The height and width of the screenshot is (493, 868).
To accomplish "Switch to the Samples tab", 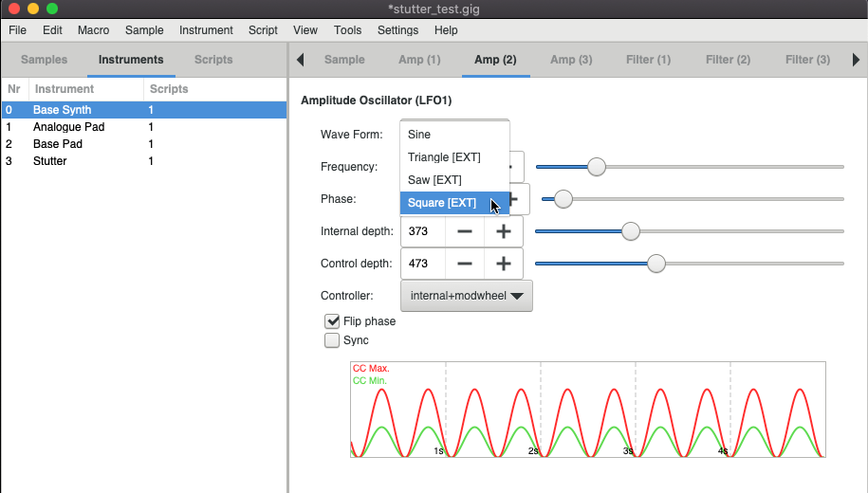I will [x=44, y=60].
